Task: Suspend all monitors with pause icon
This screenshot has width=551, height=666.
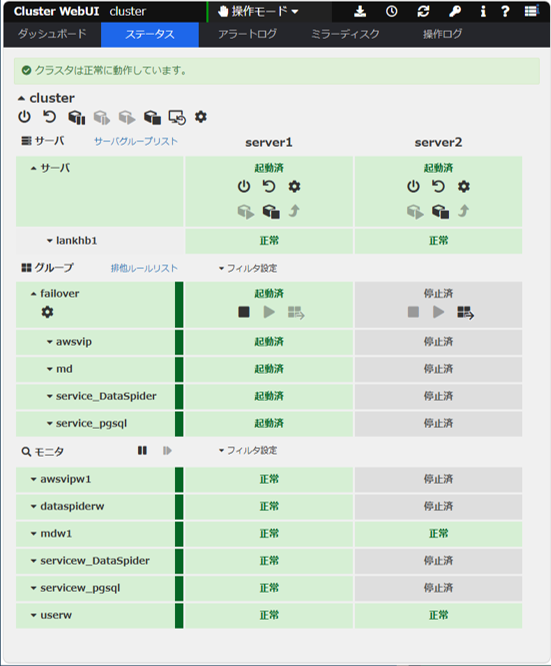Action: 142,451
